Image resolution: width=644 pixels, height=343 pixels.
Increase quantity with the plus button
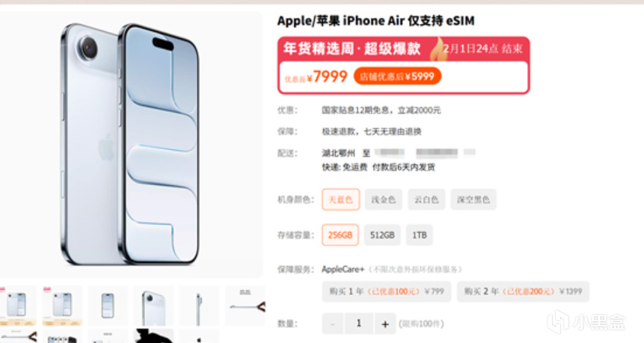coord(385,324)
